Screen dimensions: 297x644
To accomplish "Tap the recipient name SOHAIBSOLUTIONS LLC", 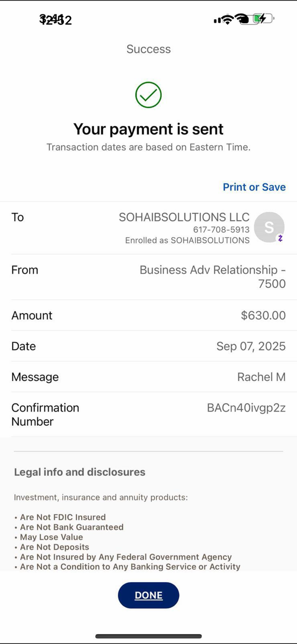I will (x=184, y=217).
